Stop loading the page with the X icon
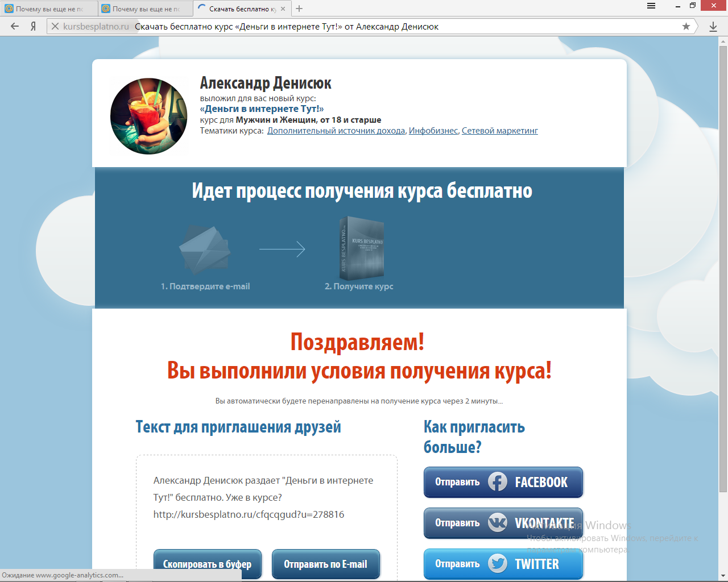The height and width of the screenshot is (582, 728). pyautogui.click(x=55, y=26)
